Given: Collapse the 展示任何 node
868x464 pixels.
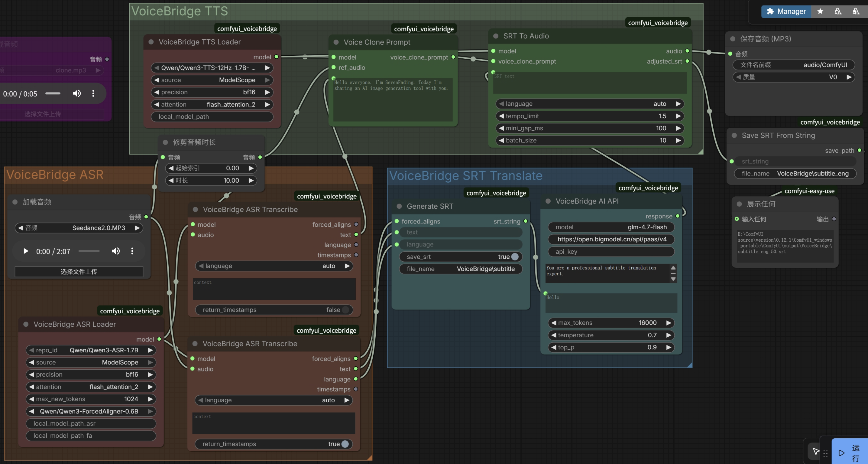Looking at the screenshot, I should 739,204.
